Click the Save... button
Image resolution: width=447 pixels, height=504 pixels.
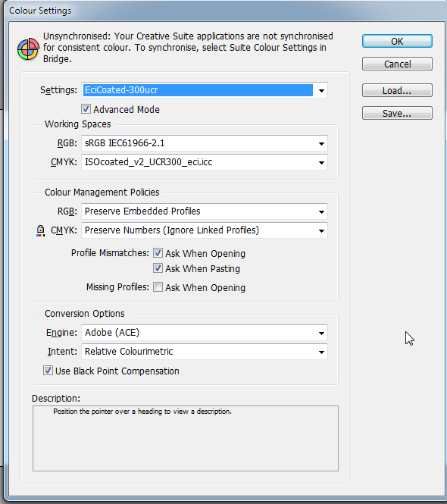pos(397,114)
